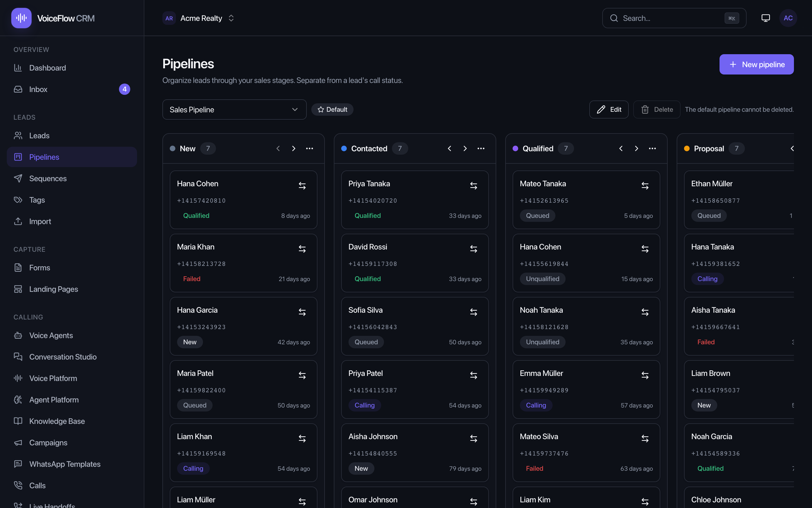Open Calls in the sidebar

click(72, 485)
